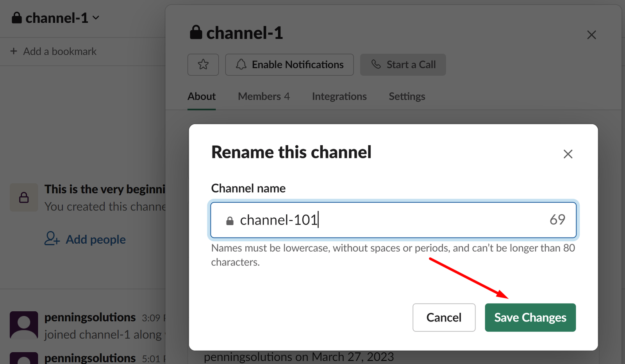
Task: Cancel the channel rename dialog
Action: (444, 318)
